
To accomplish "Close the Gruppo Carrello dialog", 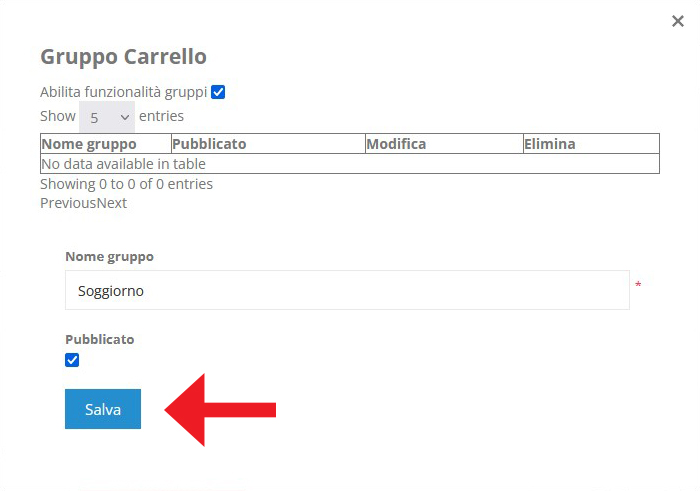I will (678, 21).
